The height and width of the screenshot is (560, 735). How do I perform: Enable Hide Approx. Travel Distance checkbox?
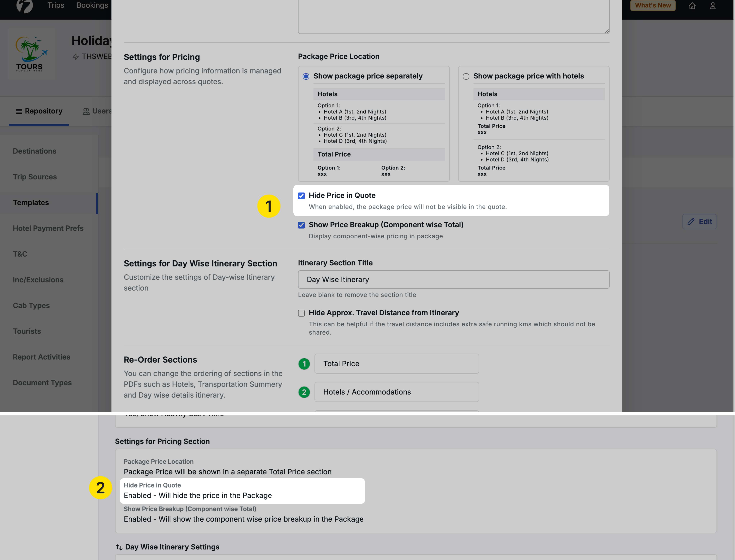pyautogui.click(x=301, y=313)
